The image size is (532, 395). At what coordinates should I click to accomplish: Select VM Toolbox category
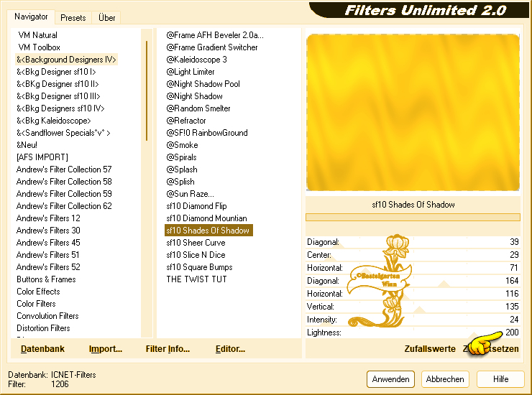tap(39, 47)
